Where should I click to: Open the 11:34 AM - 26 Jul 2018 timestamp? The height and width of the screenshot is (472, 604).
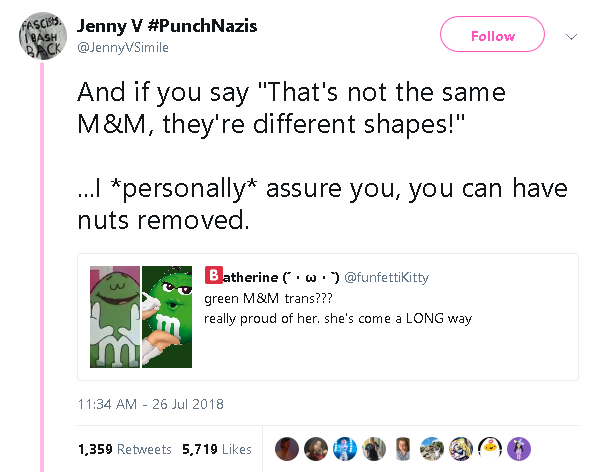pyautogui.click(x=150, y=405)
